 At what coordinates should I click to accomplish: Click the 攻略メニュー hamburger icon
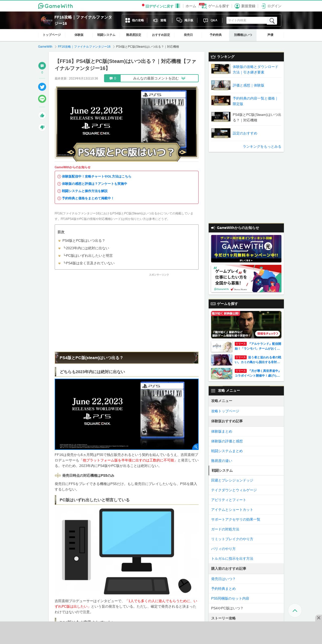click(x=213, y=391)
